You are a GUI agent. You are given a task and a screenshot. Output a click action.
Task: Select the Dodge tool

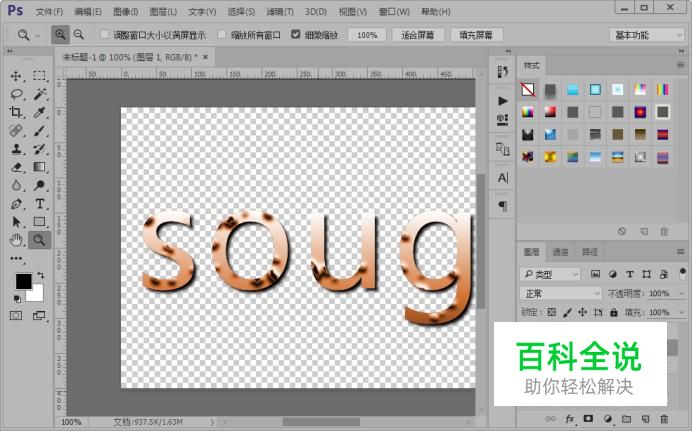tap(40, 185)
